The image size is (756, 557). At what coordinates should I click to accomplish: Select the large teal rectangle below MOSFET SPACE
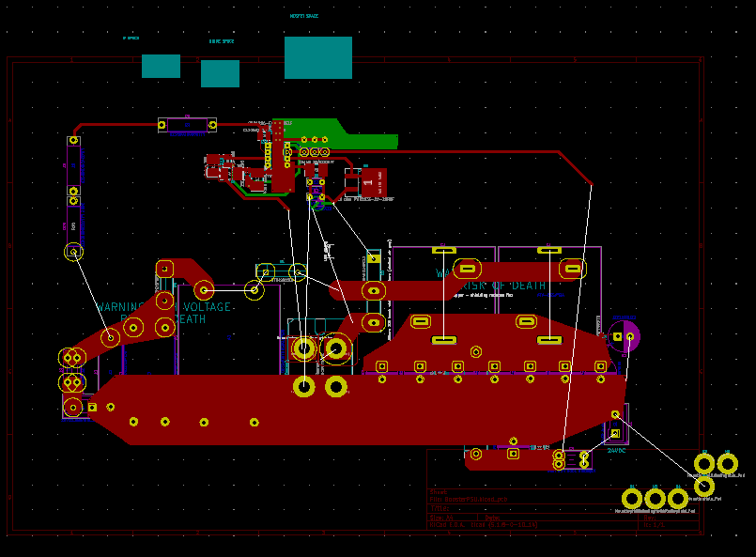[x=318, y=57]
